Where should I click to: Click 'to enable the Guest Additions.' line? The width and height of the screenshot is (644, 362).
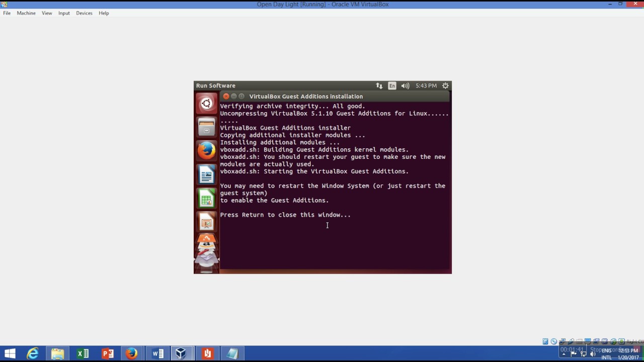tap(274, 200)
